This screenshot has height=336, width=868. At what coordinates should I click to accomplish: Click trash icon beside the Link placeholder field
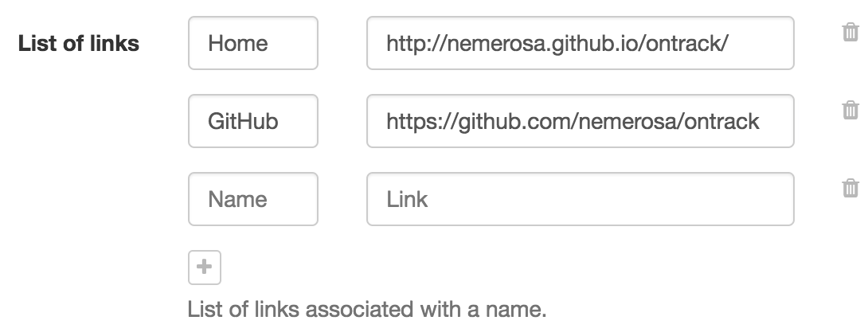click(850, 188)
